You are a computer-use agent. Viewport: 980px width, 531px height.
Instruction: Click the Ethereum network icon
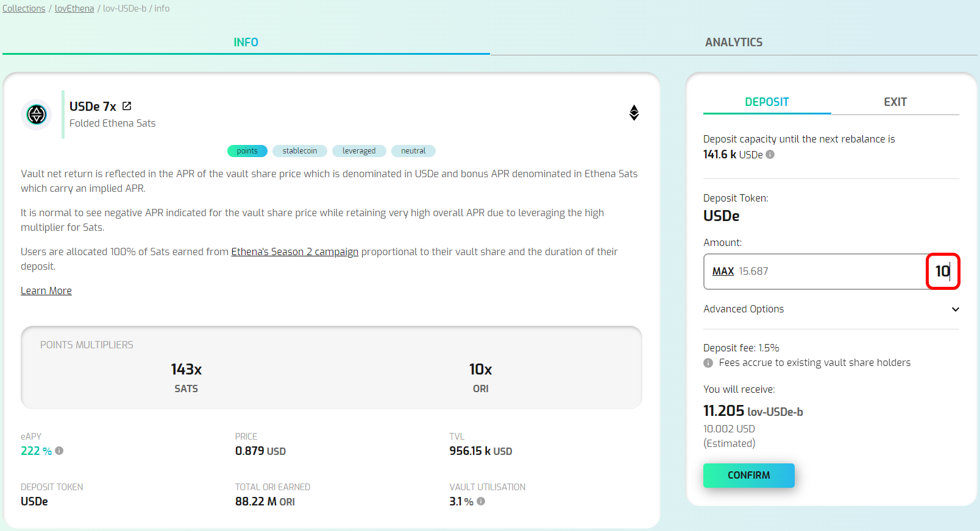[x=634, y=113]
